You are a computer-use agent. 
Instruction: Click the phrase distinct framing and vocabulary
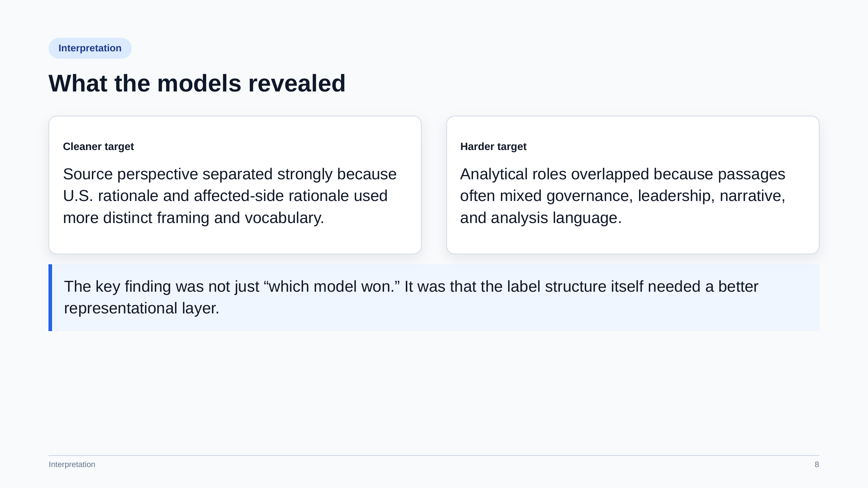[x=213, y=218]
